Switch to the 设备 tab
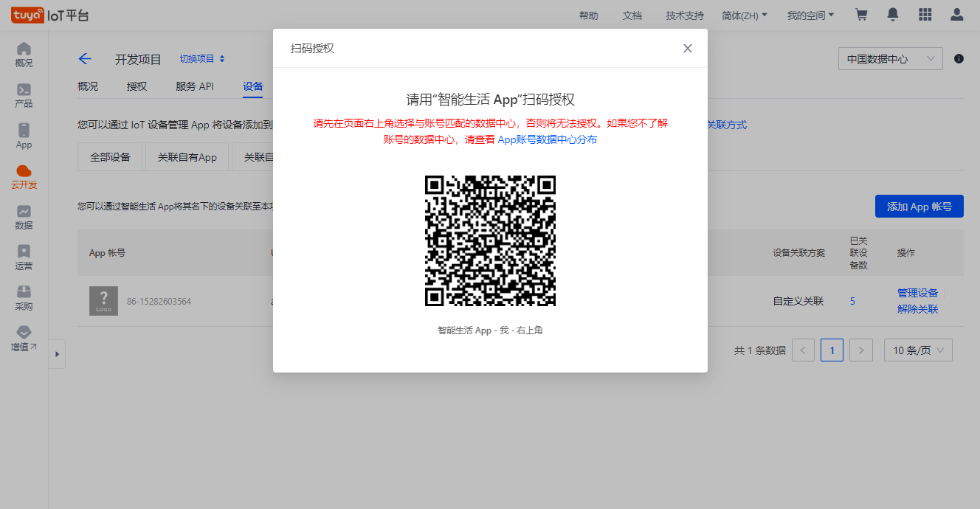 click(x=253, y=86)
